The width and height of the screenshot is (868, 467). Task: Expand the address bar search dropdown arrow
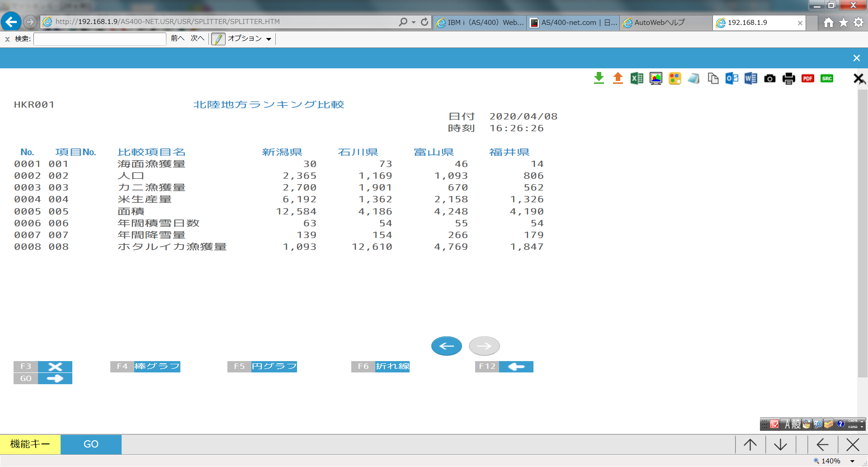413,22
